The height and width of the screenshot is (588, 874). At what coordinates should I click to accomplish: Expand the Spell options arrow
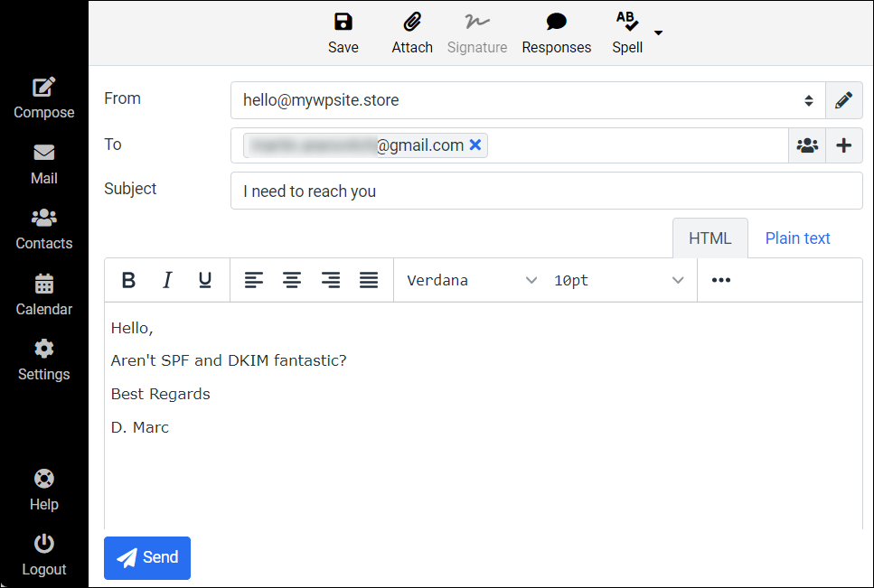(x=658, y=33)
